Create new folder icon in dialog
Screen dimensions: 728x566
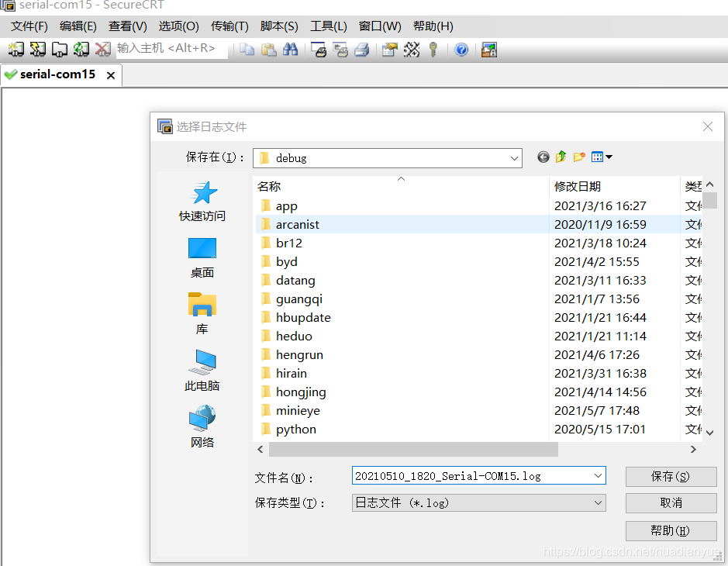point(579,157)
